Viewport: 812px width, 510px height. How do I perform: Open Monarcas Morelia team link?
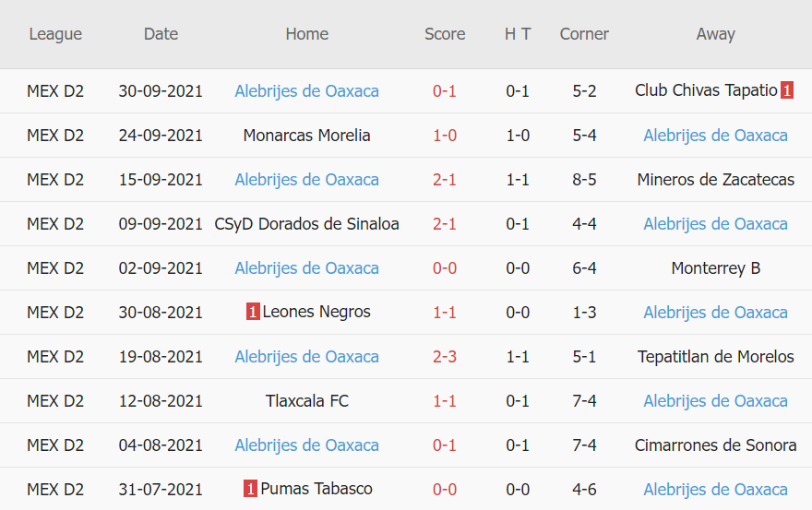pyautogui.click(x=306, y=136)
